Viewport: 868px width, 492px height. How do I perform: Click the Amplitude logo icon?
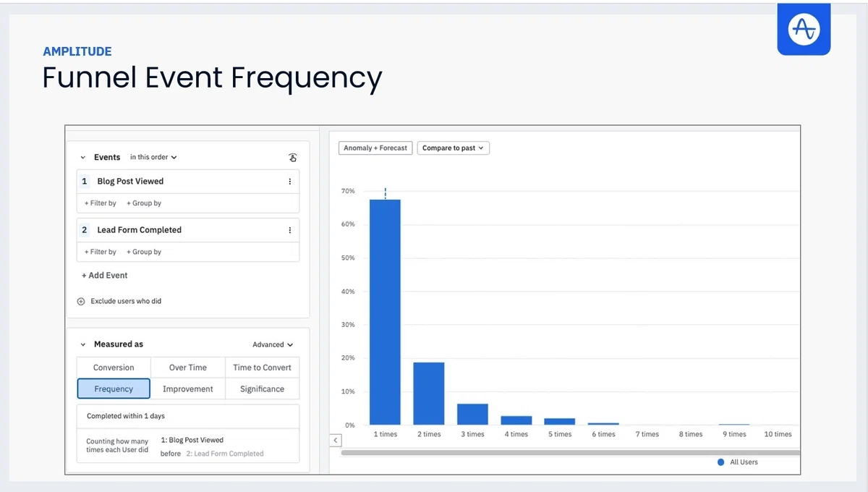click(x=804, y=28)
